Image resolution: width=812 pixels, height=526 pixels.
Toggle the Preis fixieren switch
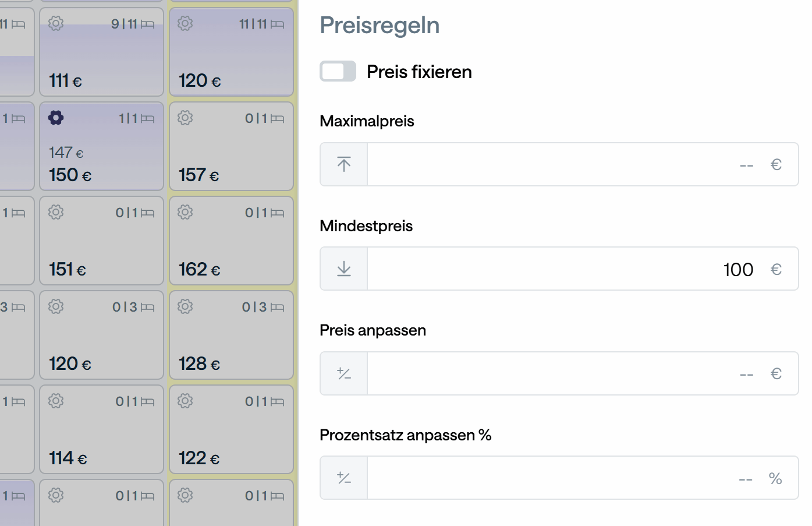click(338, 72)
